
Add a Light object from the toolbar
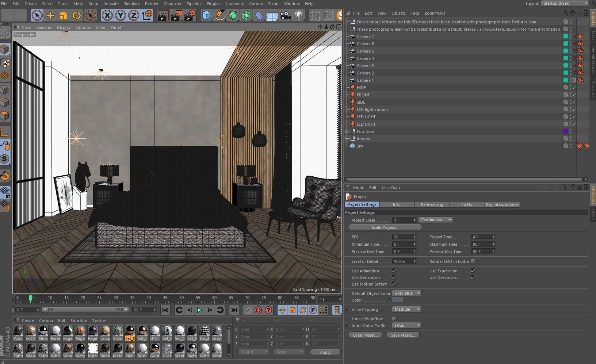pyautogui.click(x=299, y=15)
